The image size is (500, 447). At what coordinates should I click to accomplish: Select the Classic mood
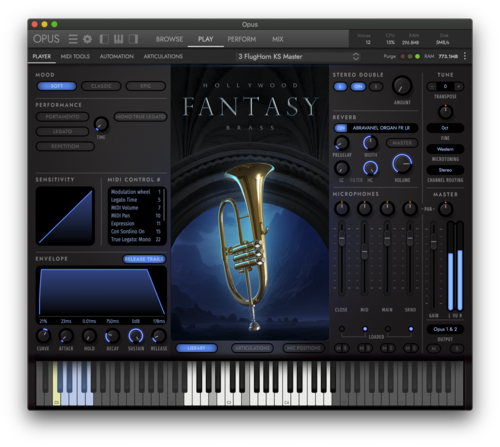tap(101, 86)
